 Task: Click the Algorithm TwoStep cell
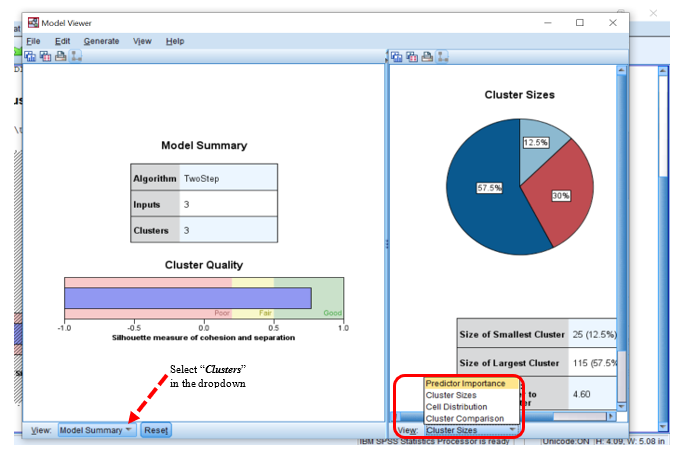click(228, 178)
